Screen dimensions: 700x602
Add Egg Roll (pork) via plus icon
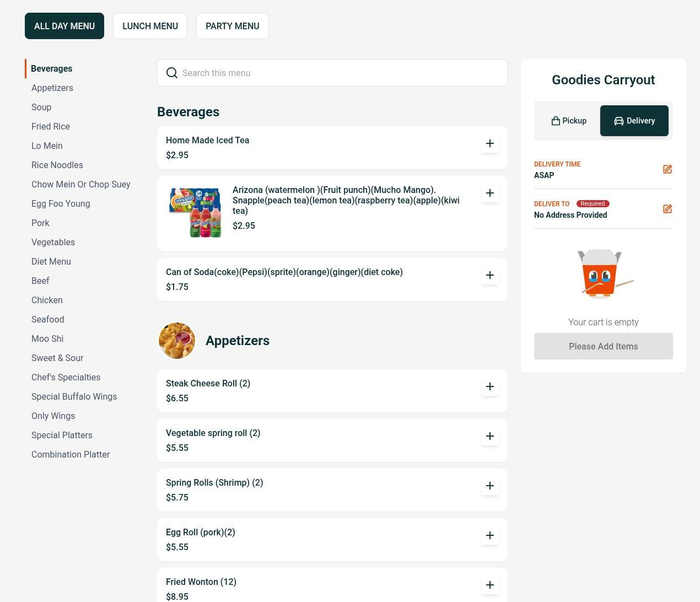click(489, 536)
